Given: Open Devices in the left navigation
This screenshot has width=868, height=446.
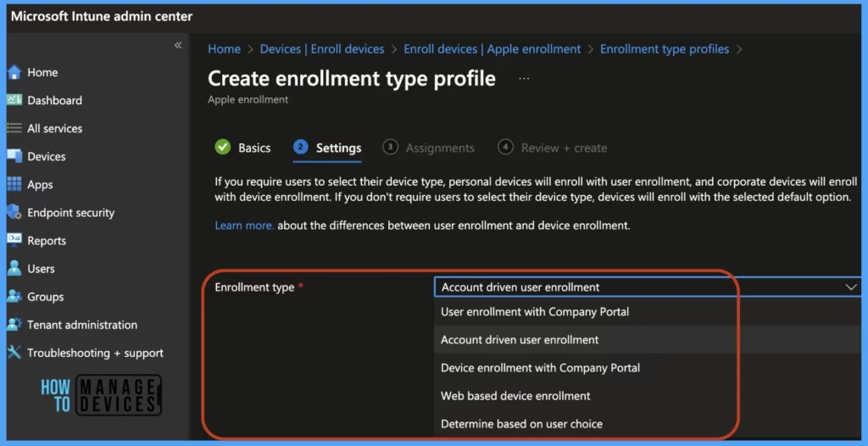Looking at the screenshot, I should pos(47,157).
